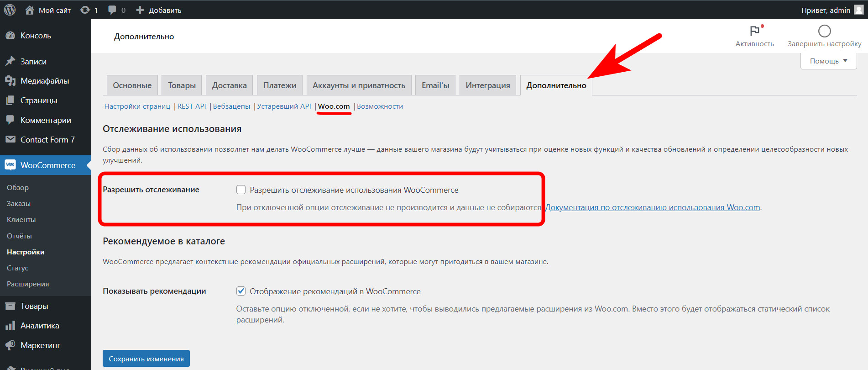Open the Доставка tab
This screenshot has height=370, width=868.
click(230, 85)
